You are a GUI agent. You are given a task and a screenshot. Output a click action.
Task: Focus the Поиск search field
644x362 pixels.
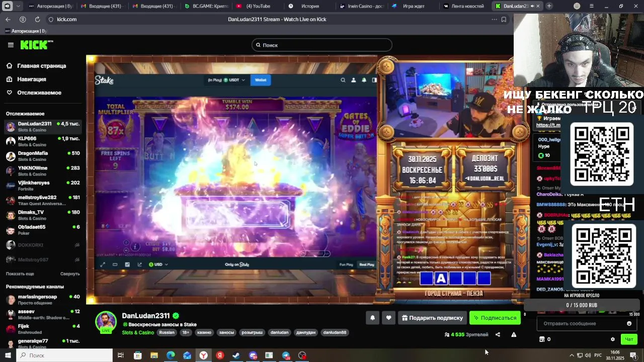point(321,45)
